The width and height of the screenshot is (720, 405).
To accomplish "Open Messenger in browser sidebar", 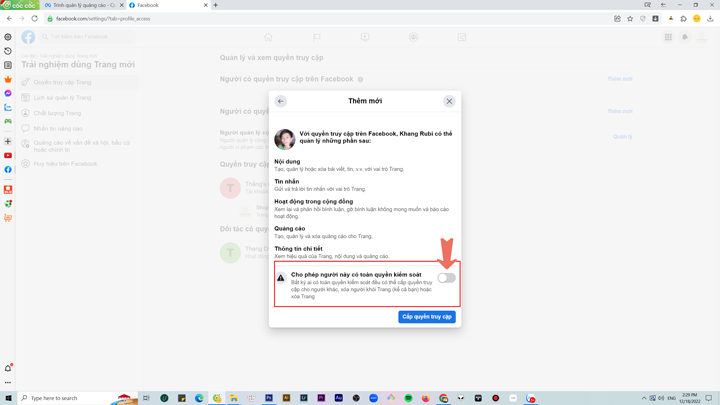I will 8,93.
